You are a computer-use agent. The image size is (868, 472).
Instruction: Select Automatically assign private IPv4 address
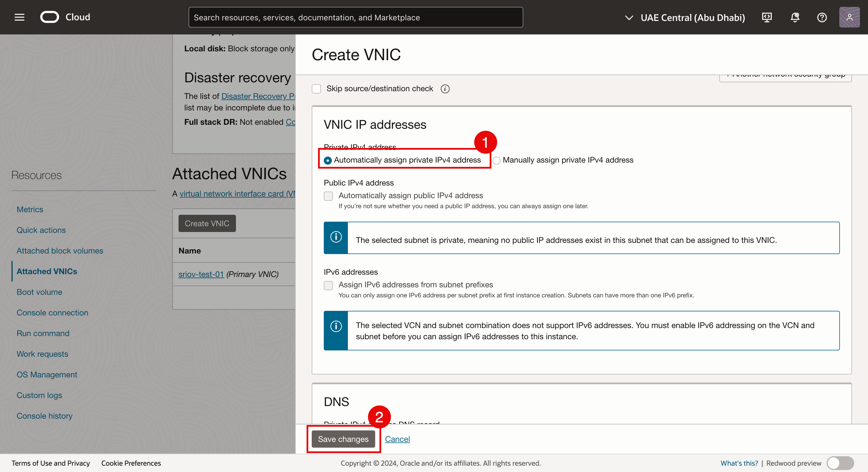click(x=328, y=160)
